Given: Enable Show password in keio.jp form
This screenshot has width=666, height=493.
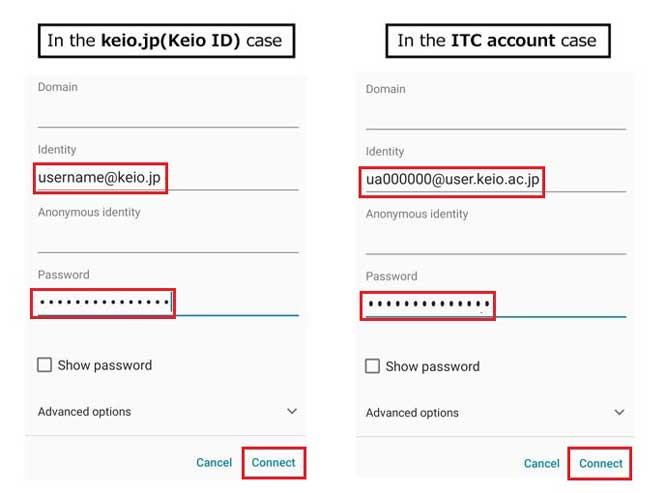Looking at the screenshot, I should click(x=45, y=365).
